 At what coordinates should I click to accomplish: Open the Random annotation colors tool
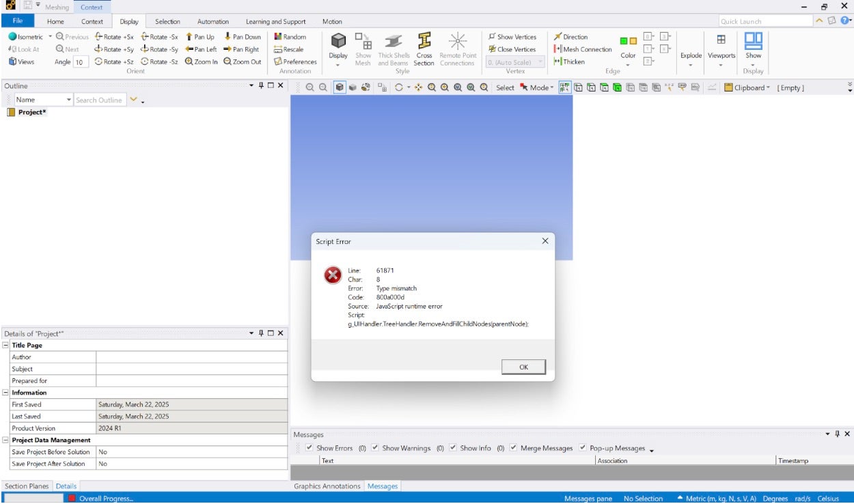point(278,37)
